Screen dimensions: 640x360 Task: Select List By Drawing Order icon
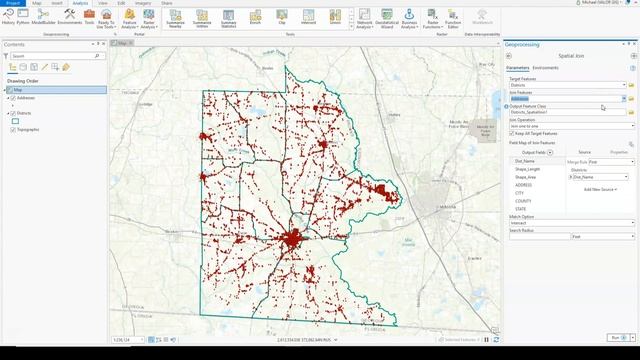[13, 67]
